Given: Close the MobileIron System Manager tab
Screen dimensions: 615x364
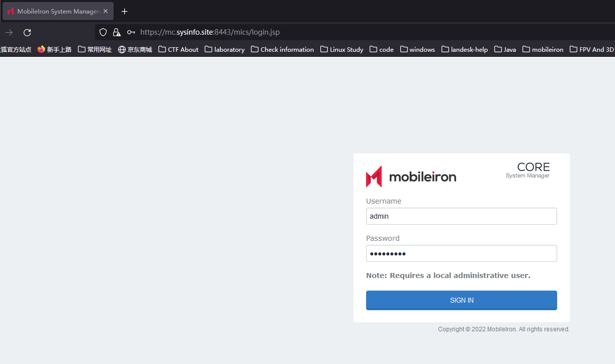Looking at the screenshot, I should coord(106,11).
